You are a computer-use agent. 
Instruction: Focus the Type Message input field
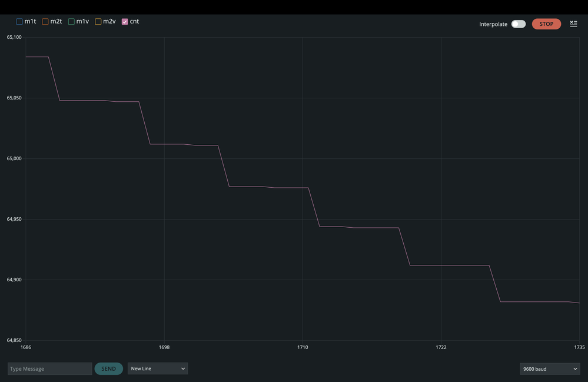(x=50, y=368)
